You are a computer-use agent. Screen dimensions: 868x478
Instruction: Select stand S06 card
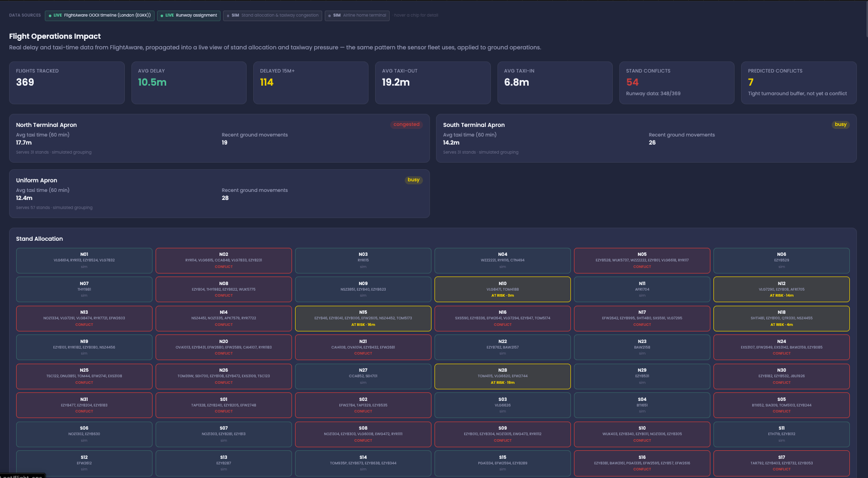84,434
